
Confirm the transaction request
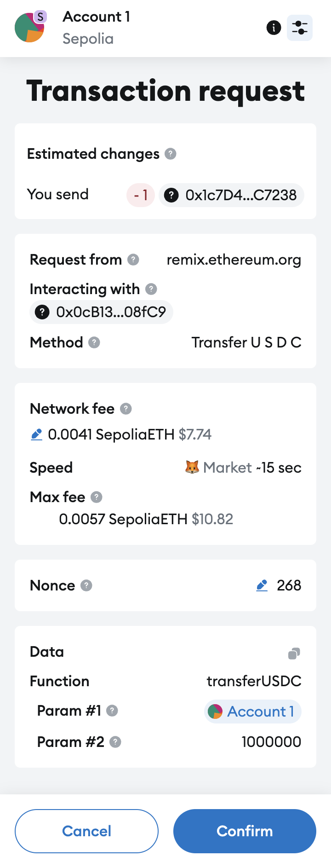point(245,831)
